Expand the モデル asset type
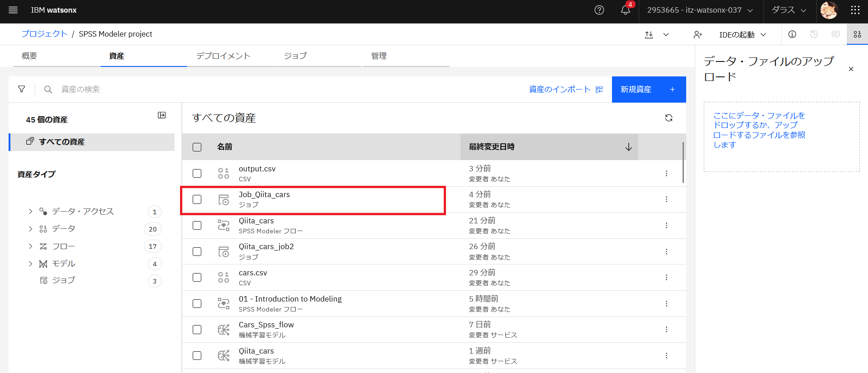 pos(30,264)
